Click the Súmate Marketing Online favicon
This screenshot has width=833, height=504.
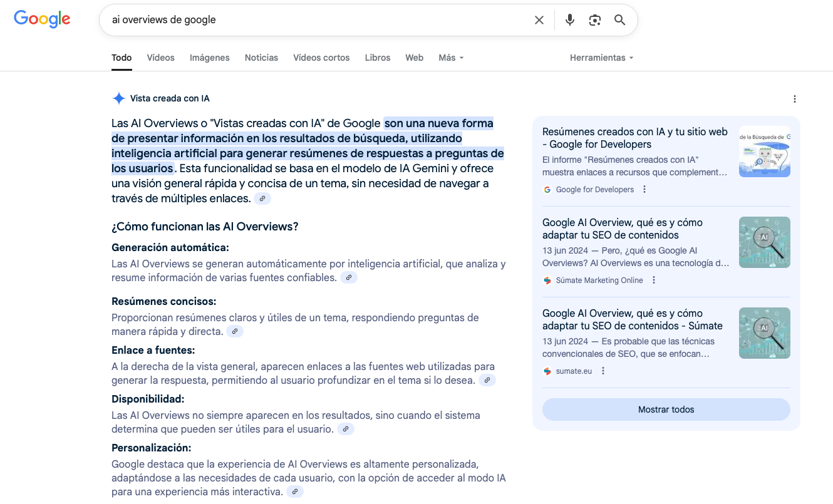547,280
